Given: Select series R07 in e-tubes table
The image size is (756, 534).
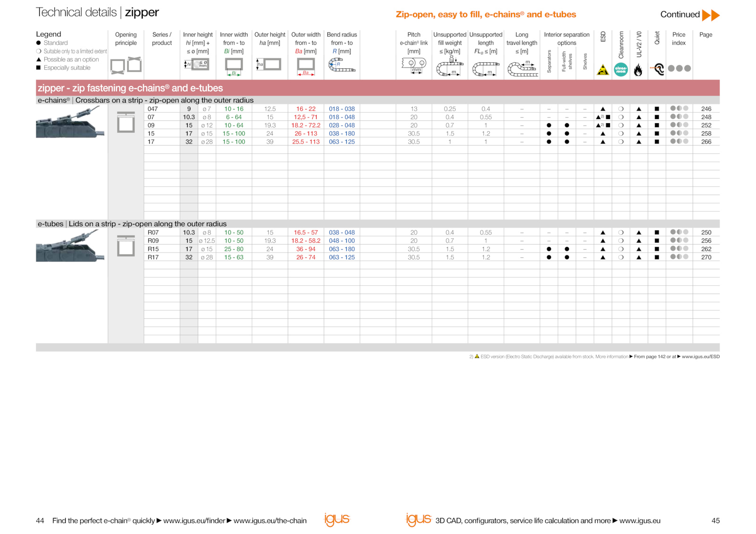Looking at the screenshot, I should pos(153,232).
